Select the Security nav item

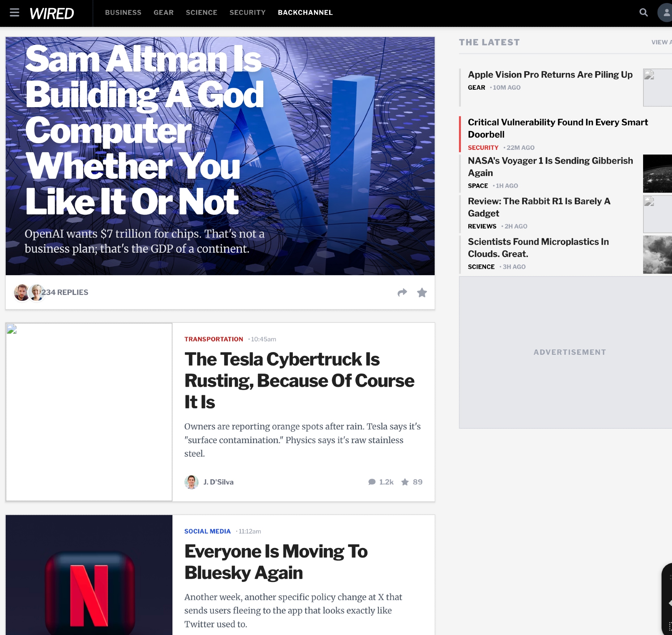(x=247, y=12)
